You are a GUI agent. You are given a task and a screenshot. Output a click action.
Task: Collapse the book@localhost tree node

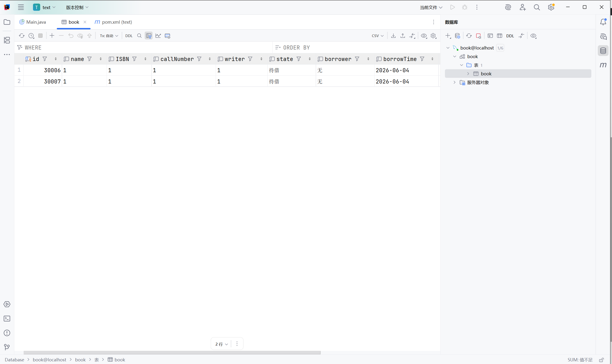pyautogui.click(x=448, y=48)
